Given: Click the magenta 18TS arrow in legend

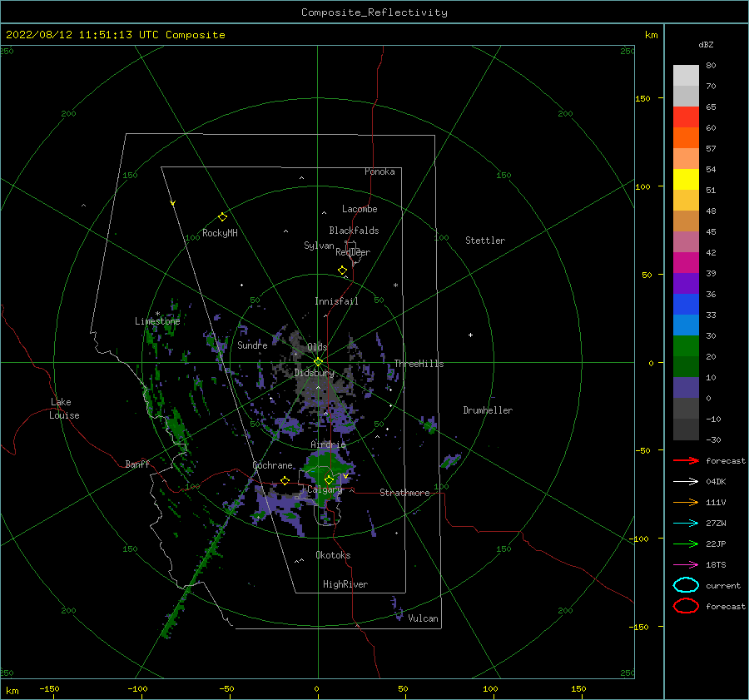Looking at the screenshot, I should click(686, 565).
